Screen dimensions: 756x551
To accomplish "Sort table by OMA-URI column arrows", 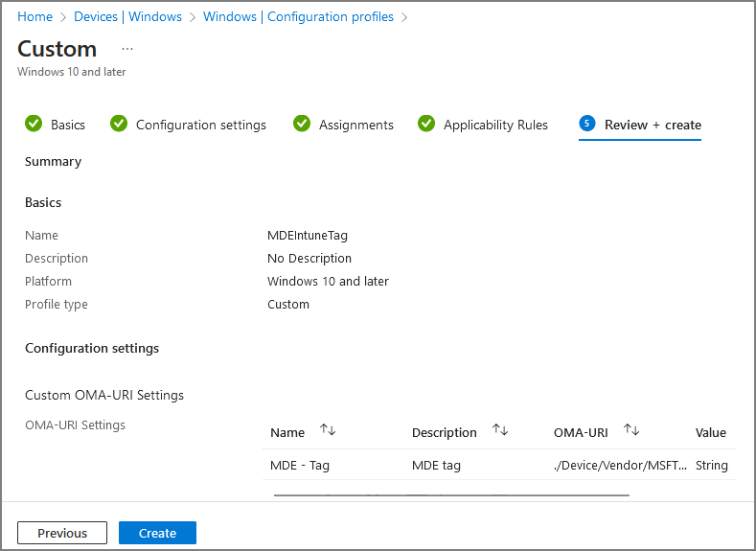I will 631,429.
